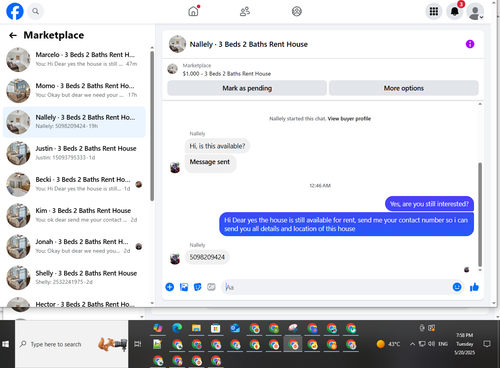Click More options
Image resolution: width=500 pixels, height=368 pixels.
click(404, 88)
